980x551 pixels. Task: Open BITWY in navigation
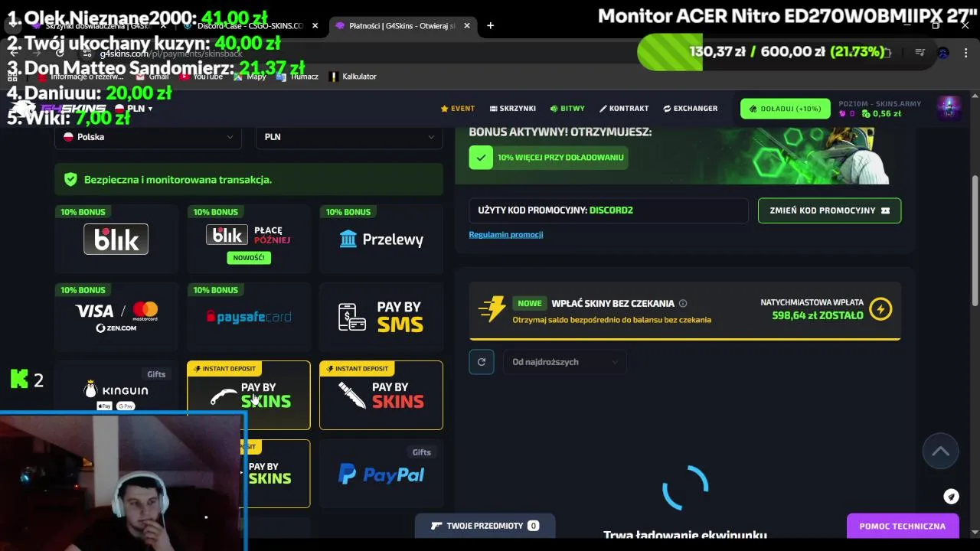(x=567, y=109)
